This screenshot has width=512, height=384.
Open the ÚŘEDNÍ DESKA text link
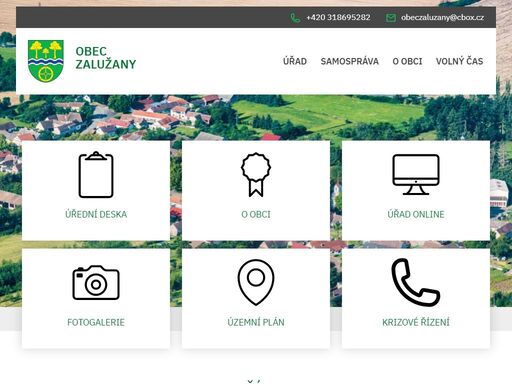pyautogui.click(x=96, y=214)
